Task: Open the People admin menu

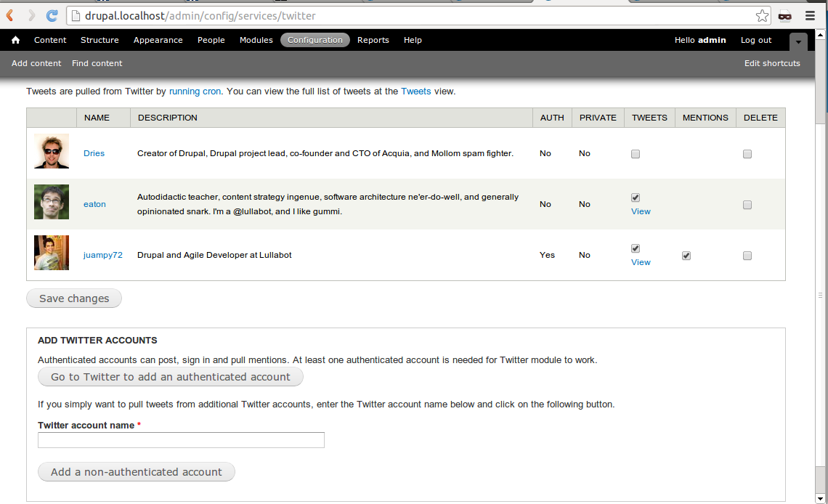Action: click(211, 40)
